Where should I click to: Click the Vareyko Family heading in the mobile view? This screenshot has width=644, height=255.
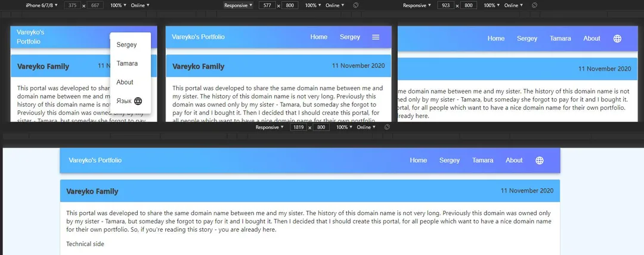43,67
